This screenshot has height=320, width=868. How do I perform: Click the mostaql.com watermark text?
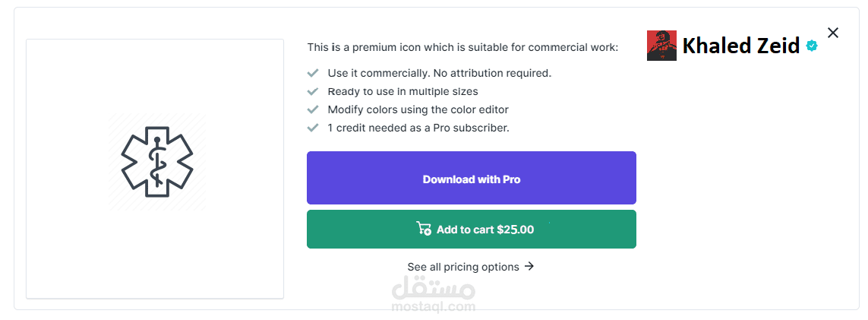pos(435,307)
